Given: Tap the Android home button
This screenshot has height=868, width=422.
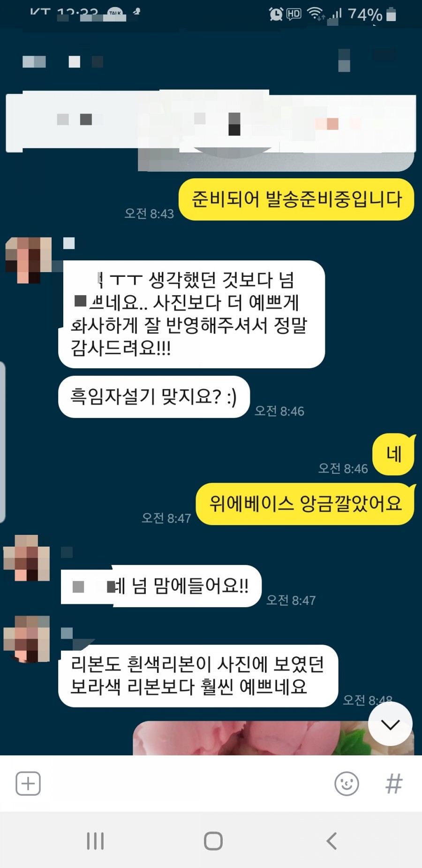Looking at the screenshot, I should [x=213, y=841].
